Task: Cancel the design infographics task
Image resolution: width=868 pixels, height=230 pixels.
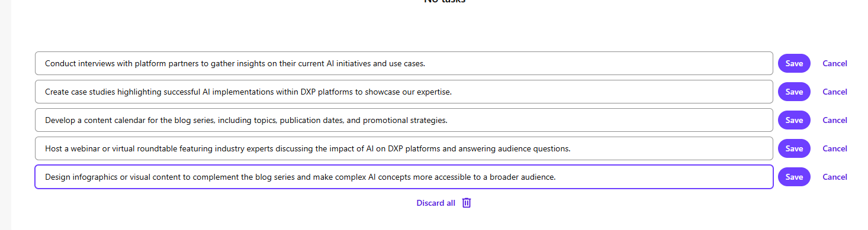Action: pyautogui.click(x=835, y=177)
